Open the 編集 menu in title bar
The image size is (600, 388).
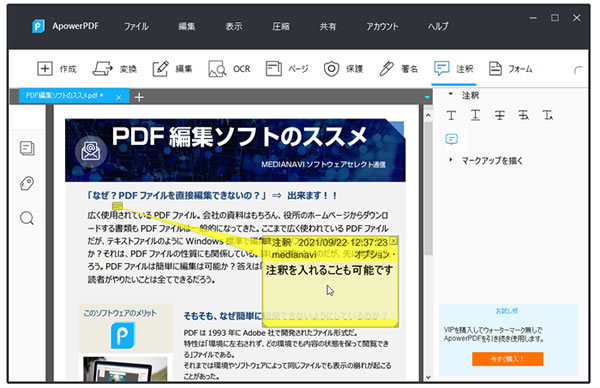[x=187, y=26]
